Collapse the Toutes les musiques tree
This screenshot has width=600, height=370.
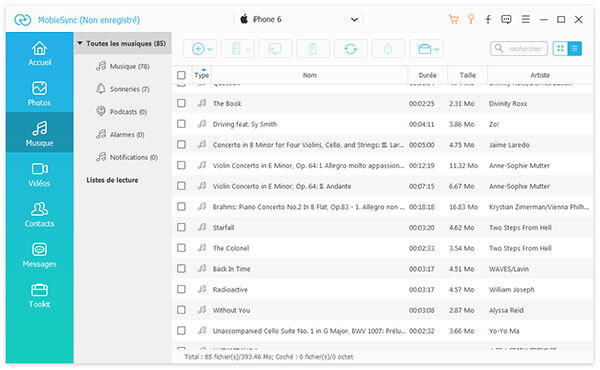pos(80,43)
